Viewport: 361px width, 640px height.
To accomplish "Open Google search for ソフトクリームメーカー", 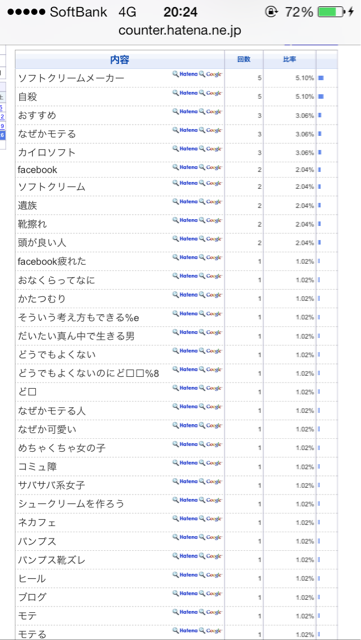I will point(210,74).
